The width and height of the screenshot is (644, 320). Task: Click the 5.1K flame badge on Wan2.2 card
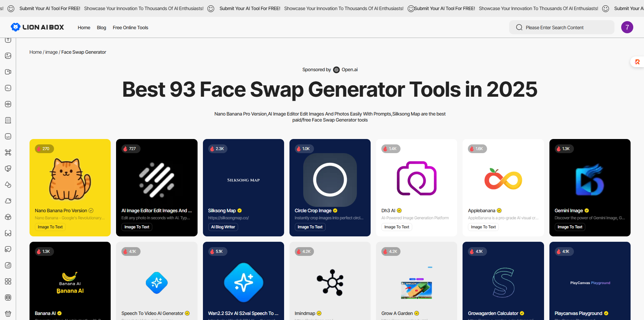[x=217, y=252]
